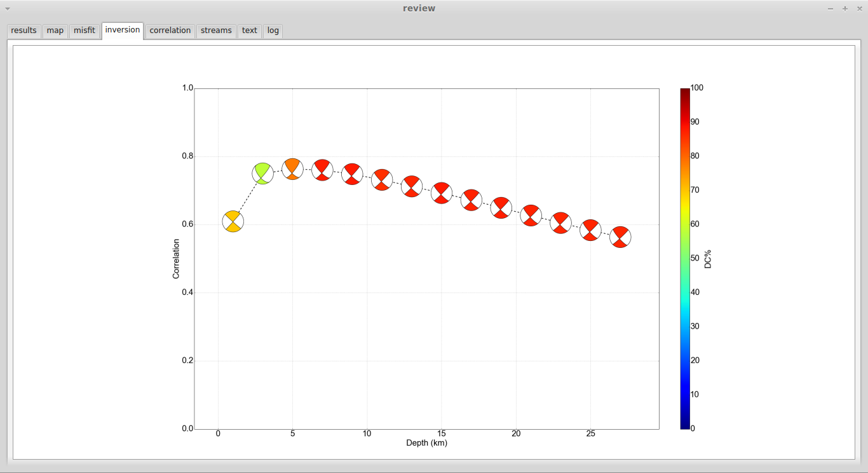Click the yellow beachball at 1 km depth
The height and width of the screenshot is (473, 868).
pos(233,222)
